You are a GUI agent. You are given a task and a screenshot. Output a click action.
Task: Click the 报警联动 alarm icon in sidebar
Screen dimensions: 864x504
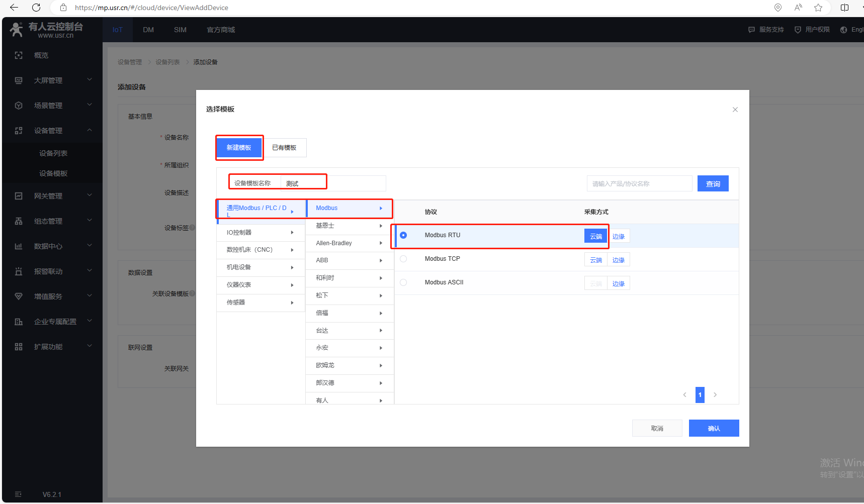point(19,271)
